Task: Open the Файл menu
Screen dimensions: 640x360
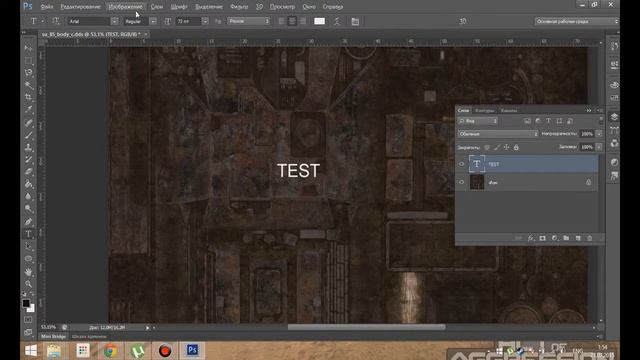Action: (x=47, y=7)
